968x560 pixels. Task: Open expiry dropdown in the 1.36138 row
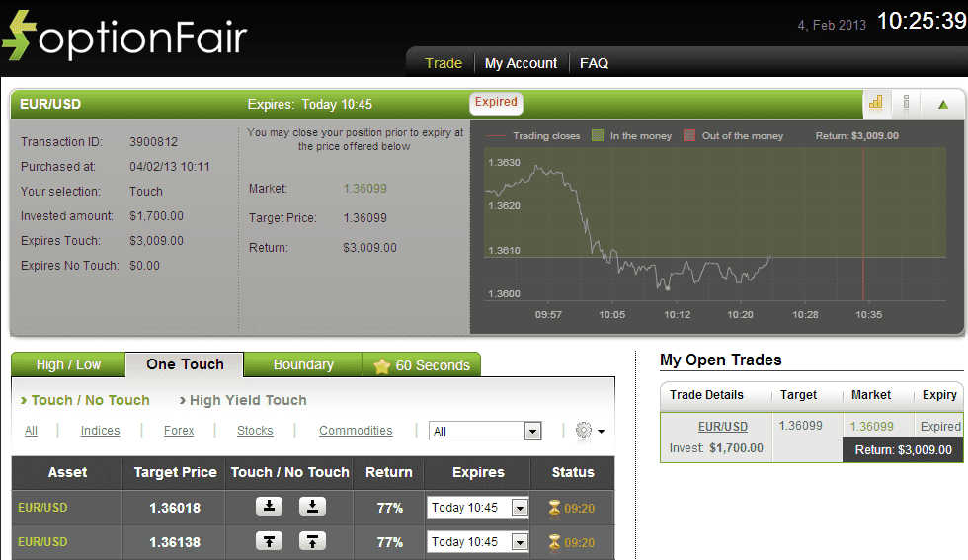(x=520, y=542)
